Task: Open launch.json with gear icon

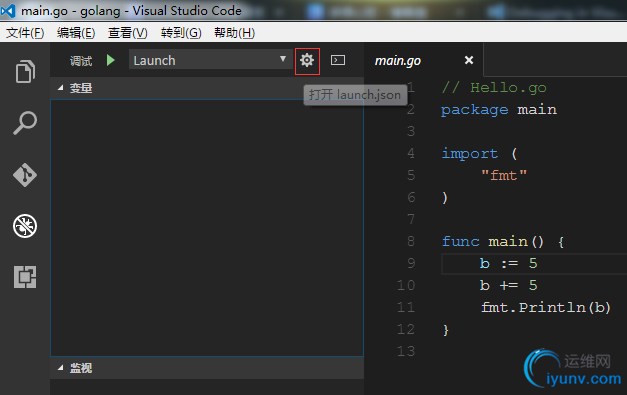Action: pos(307,61)
